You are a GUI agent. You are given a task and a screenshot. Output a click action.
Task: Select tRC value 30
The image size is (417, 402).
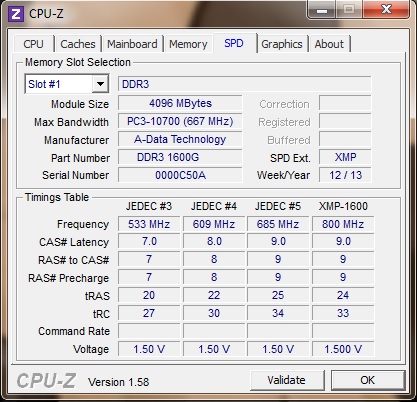[x=214, y=313]
